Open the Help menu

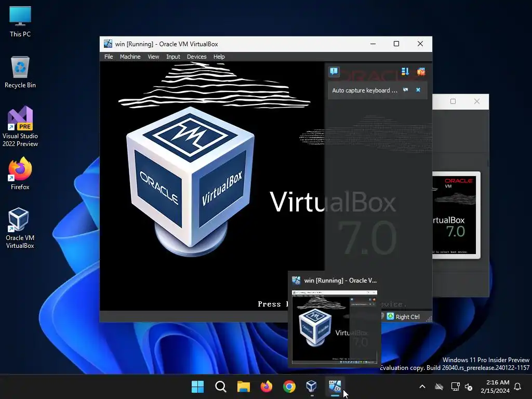[x=219, y=57]
